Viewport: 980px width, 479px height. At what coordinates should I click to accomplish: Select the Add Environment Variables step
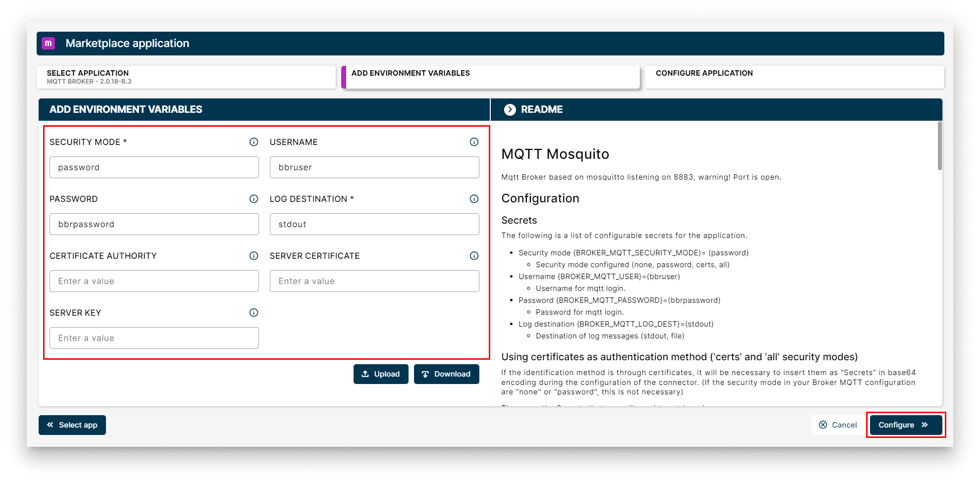pos(490,77)
